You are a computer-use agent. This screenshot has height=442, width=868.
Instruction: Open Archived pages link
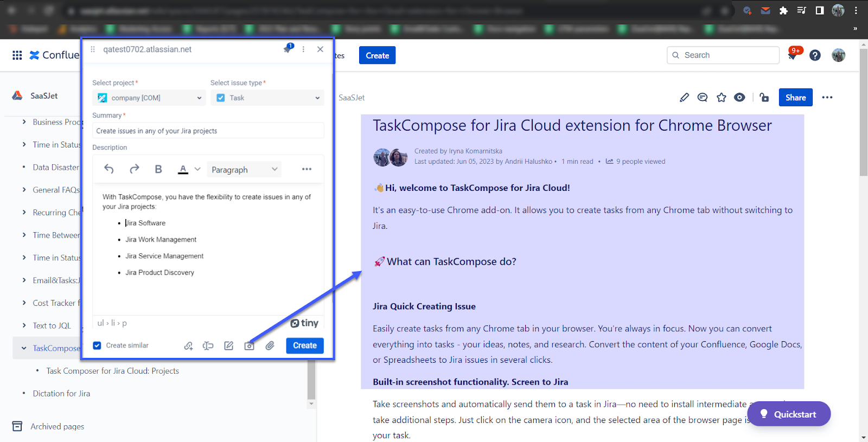[x=57, y=426]
